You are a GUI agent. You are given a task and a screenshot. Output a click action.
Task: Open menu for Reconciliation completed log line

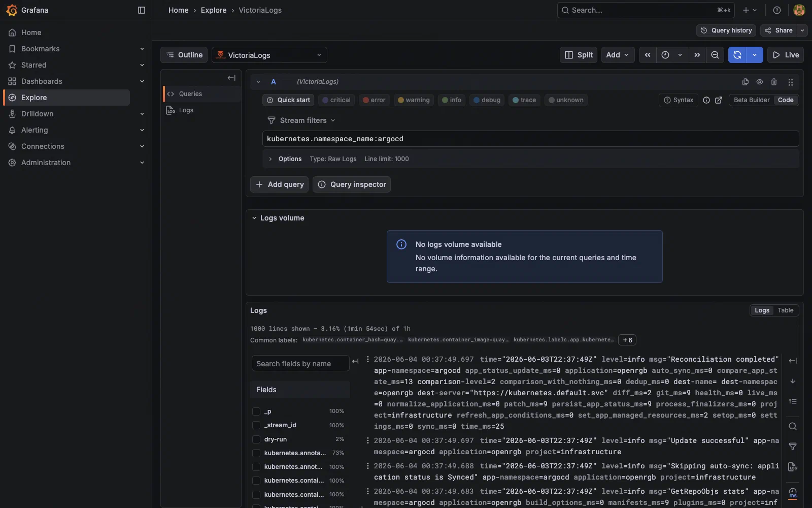(368, 359)
